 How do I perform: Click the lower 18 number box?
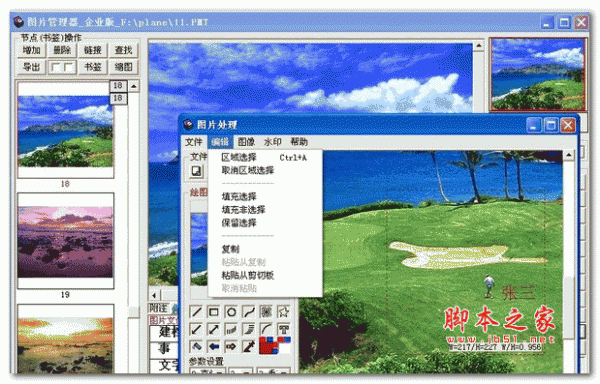tap(118, 98)
